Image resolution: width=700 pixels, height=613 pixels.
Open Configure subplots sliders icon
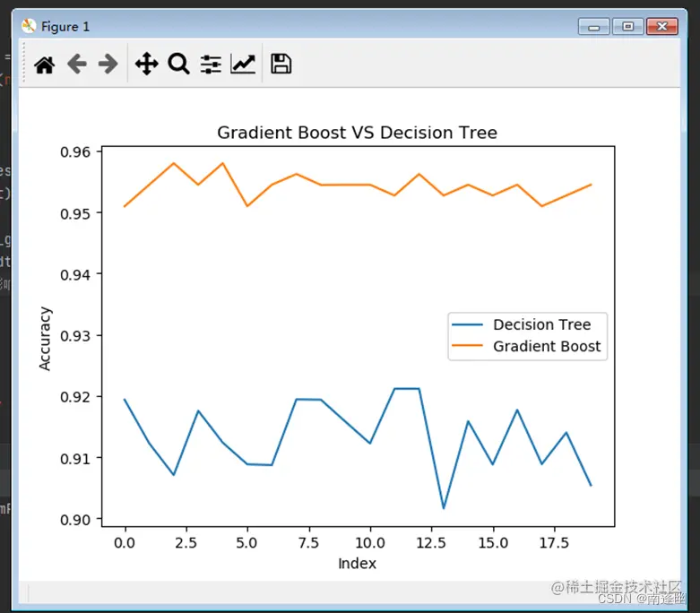click(x=211, y=64)
